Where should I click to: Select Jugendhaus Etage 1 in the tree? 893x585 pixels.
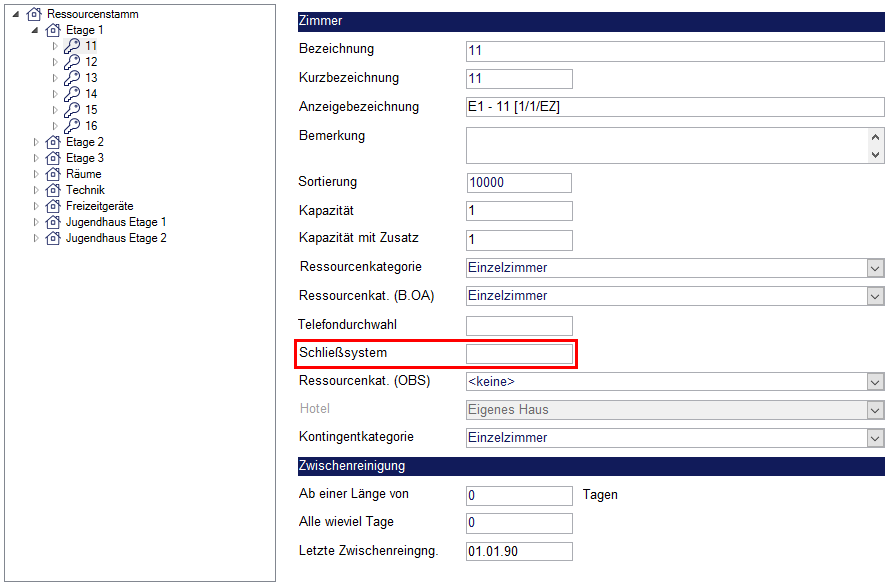coord(116,222)
